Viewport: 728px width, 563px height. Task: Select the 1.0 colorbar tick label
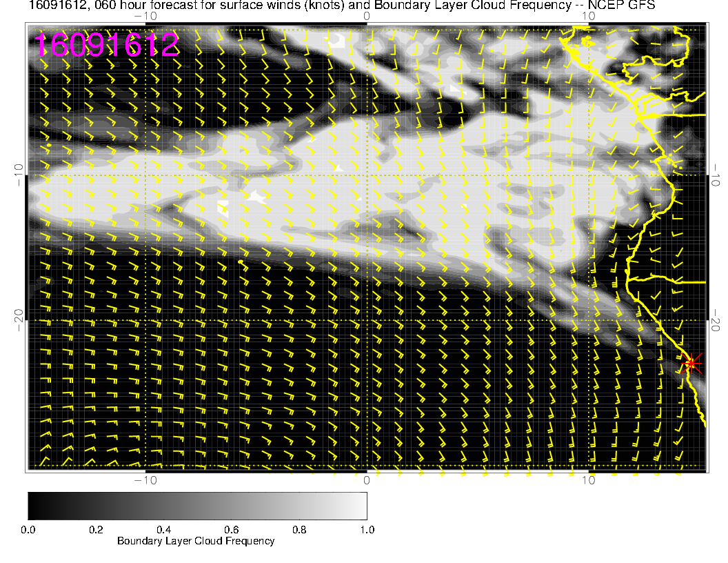(x=366, y=529)
